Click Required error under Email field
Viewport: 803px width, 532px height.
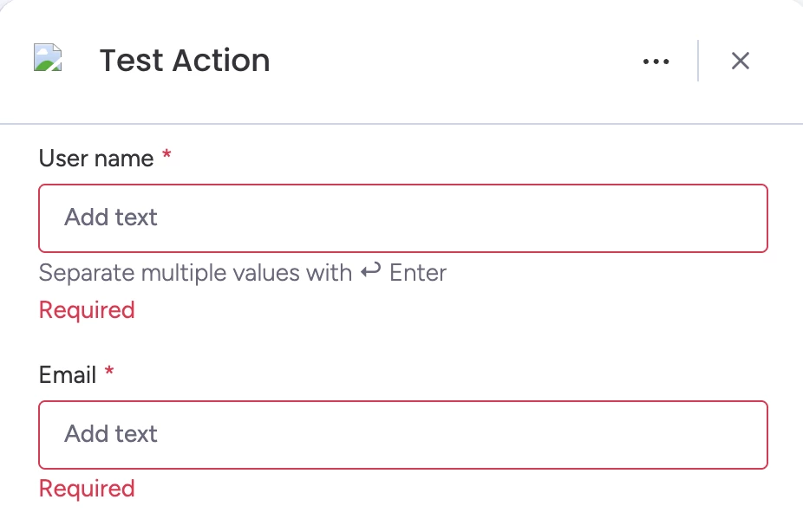pyautogui.click(x=87, y=489)
